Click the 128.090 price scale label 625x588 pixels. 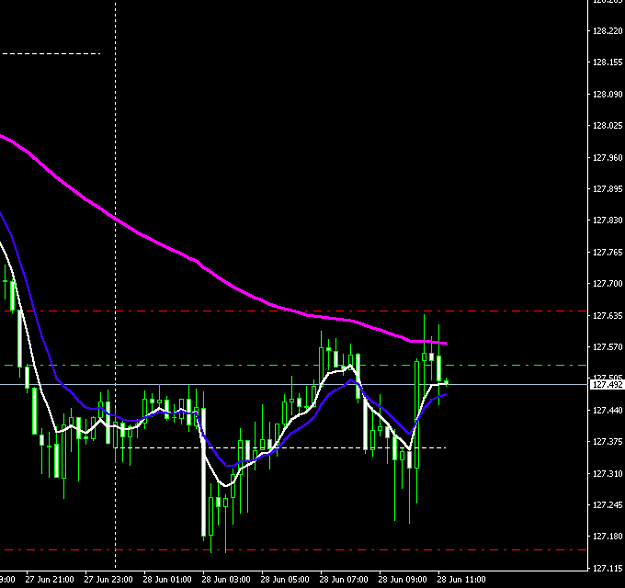(x=607, y=94)
